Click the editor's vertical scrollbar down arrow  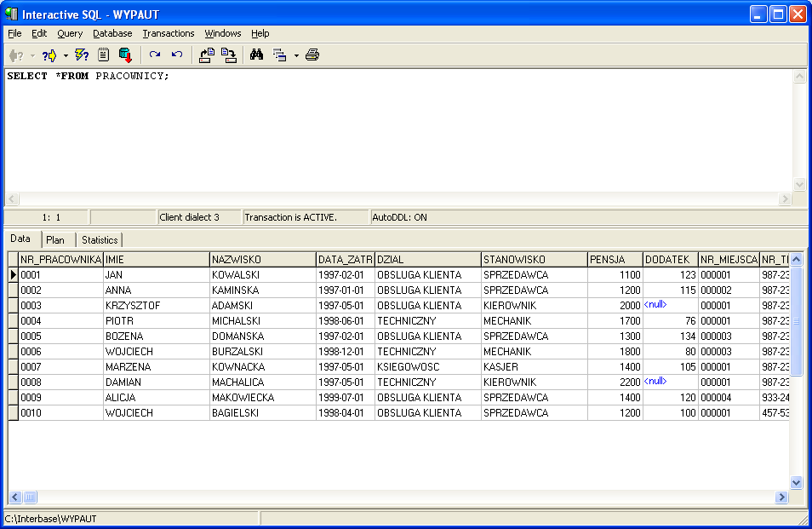[799, 185]
